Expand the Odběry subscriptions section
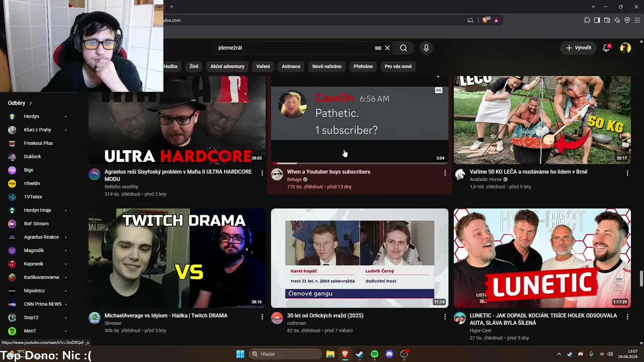The image size is (644, 362). 20,103
